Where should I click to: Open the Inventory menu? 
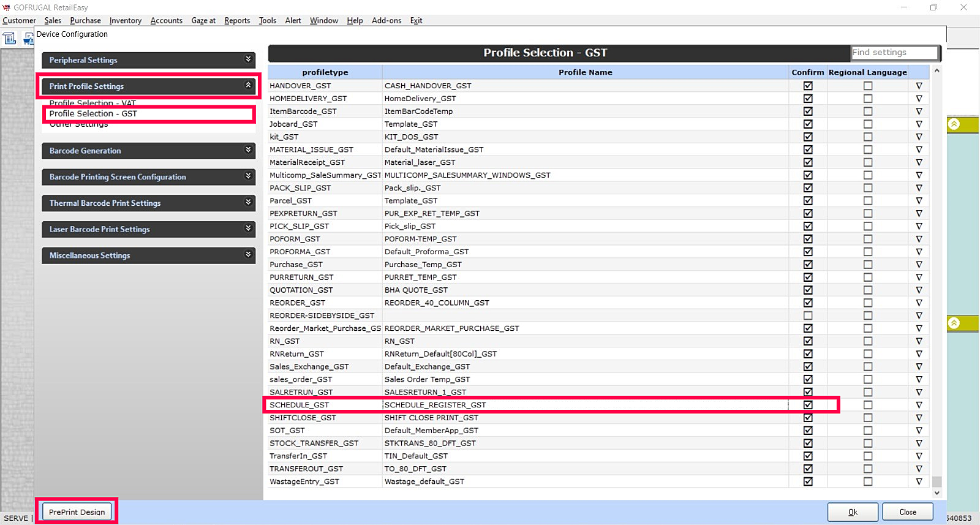126,20
